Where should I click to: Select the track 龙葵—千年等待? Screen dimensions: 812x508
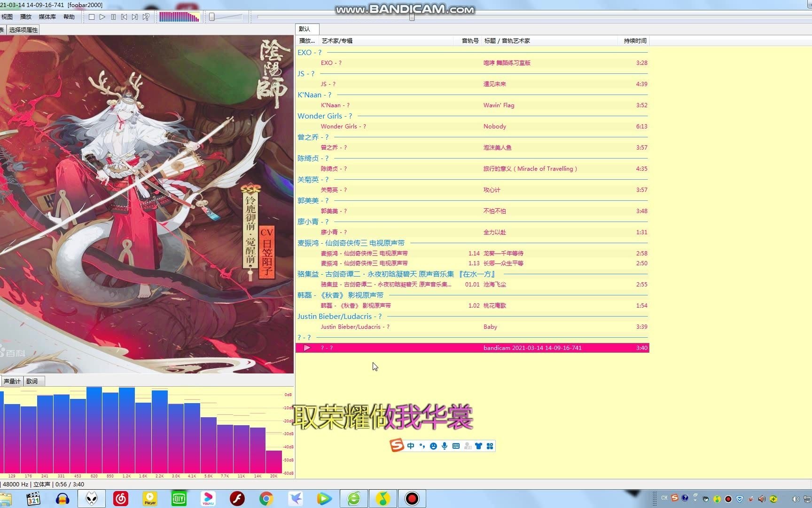coord(472,254)
